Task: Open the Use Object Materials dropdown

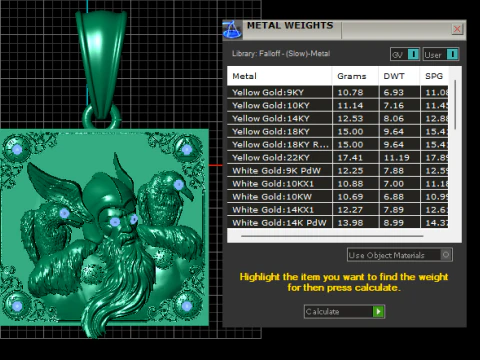Action: pos(400,255)
